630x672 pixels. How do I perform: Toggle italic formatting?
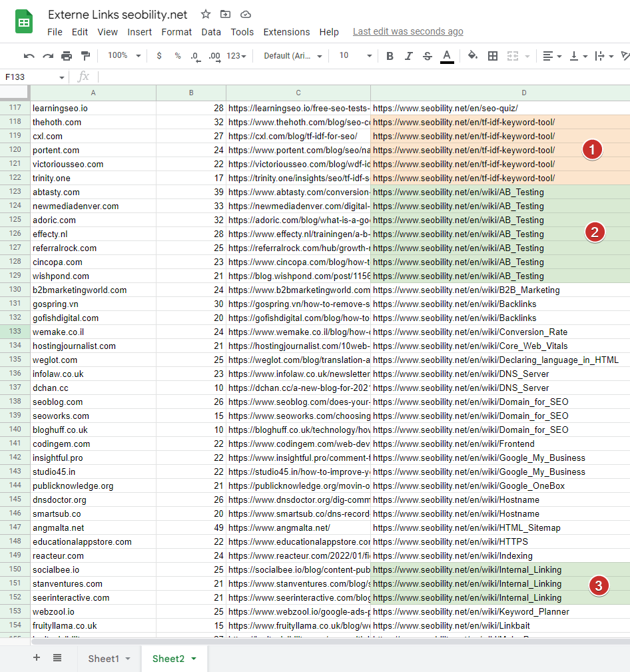408,56
